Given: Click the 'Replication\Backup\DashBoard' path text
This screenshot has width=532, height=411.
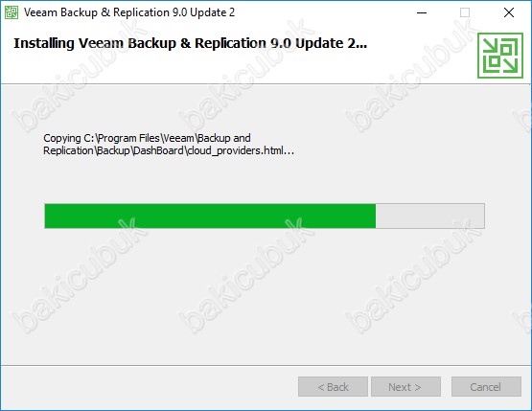Looking at the screenshot, I should coord(113,150).
